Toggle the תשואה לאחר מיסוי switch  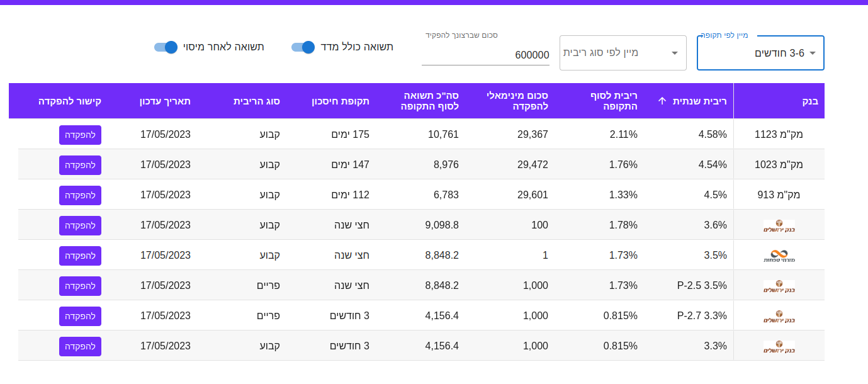click(x=166, y=47)
